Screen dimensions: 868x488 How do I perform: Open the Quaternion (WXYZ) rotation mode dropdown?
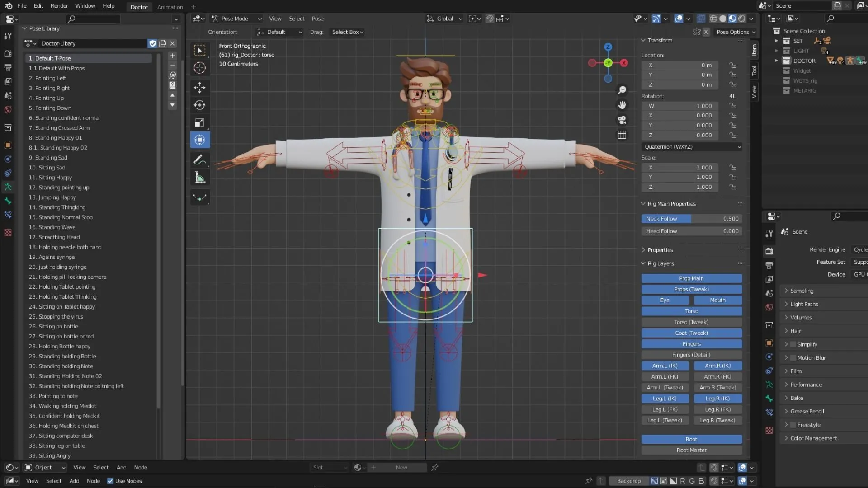pos(691,147)
